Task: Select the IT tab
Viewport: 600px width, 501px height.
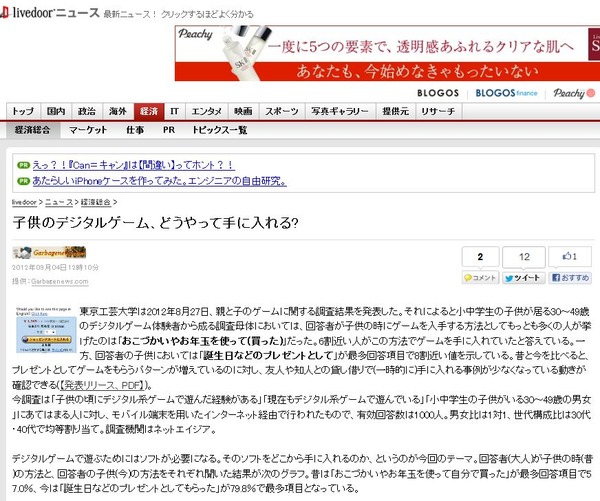Action: (x=174, y=111)
